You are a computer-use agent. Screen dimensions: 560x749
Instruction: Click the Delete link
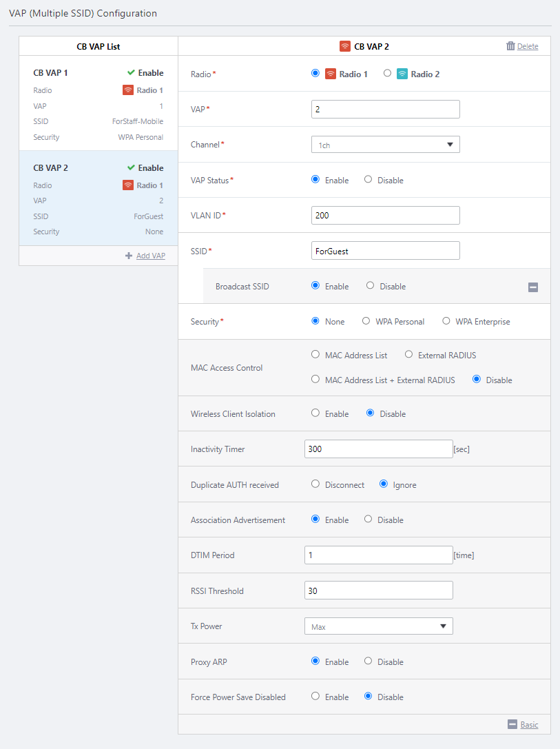coord(528,46)
